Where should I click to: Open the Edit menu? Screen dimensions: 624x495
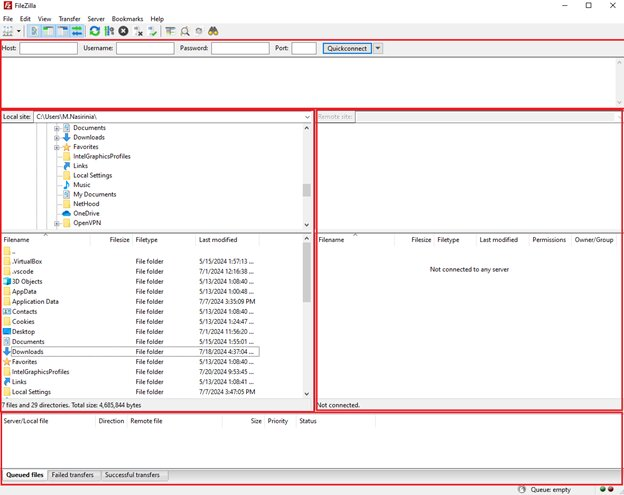click(x=25, y=19)
